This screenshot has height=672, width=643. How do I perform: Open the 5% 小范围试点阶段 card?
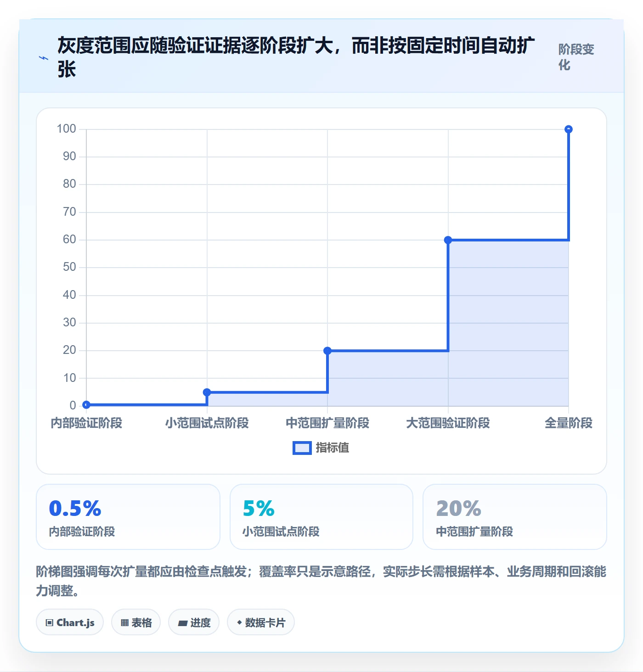pyautogui.click(x=321, y=517)
